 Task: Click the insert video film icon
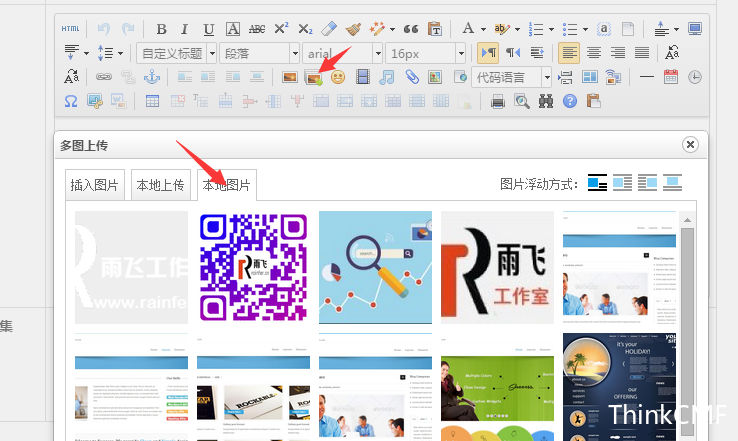click(x=362, y=77)
